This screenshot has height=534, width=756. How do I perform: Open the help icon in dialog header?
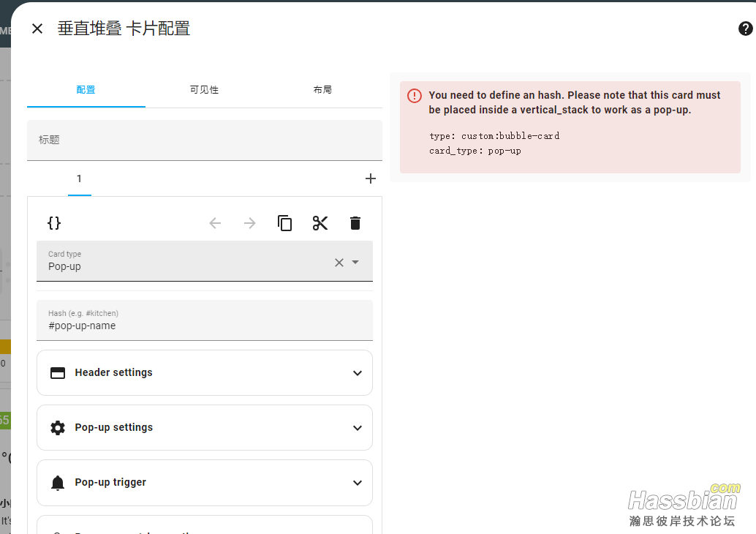[x=745, y=29]
